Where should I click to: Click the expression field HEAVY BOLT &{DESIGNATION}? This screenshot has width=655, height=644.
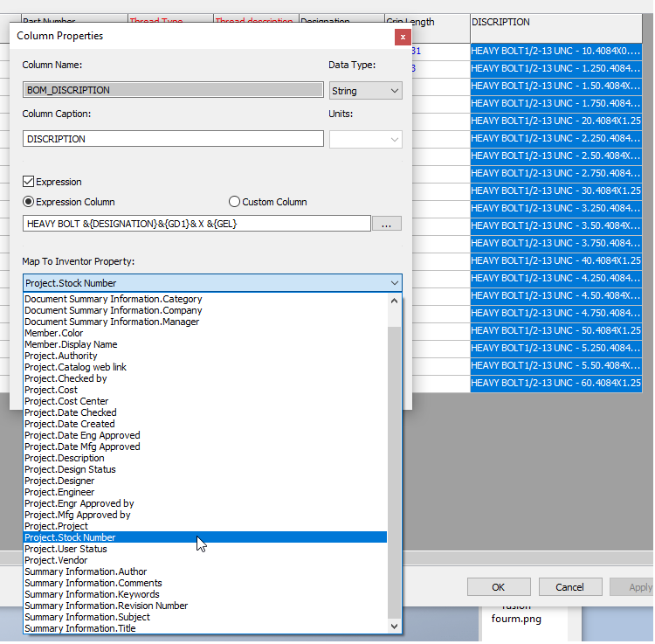[196, 224]
